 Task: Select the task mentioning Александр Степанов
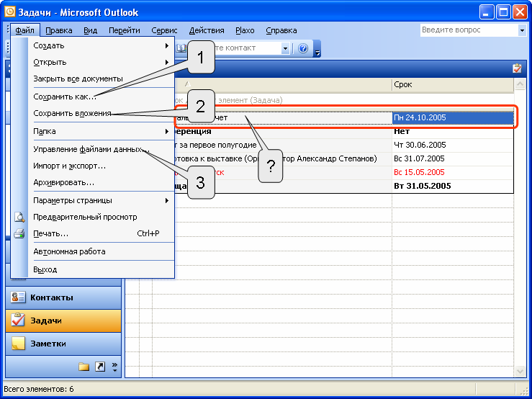point(284,158)
